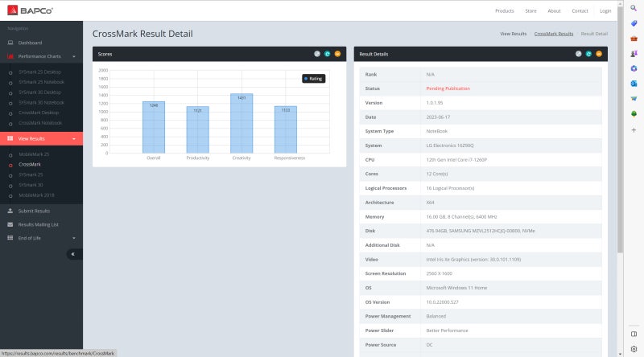Click the Pending Publication status text
The image size is (644, 357).
(448, 88)
